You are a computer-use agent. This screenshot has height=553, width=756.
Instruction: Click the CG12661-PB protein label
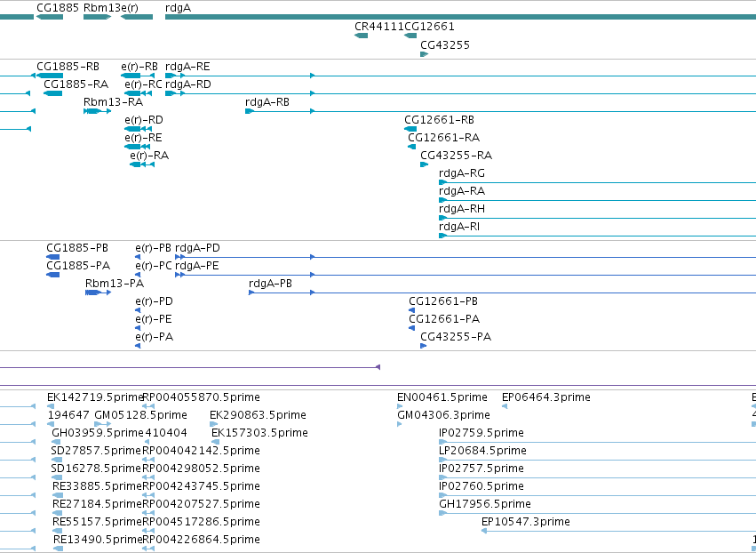443,301
